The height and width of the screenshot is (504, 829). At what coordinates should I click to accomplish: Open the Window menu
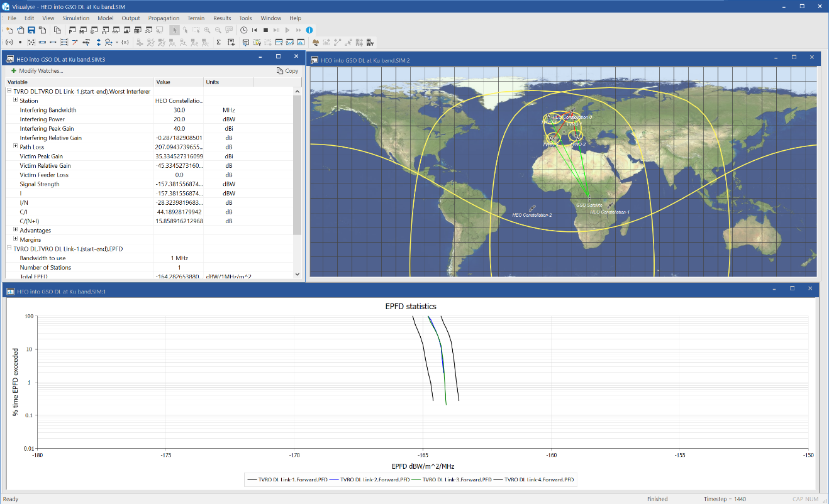tap(271, 18)
